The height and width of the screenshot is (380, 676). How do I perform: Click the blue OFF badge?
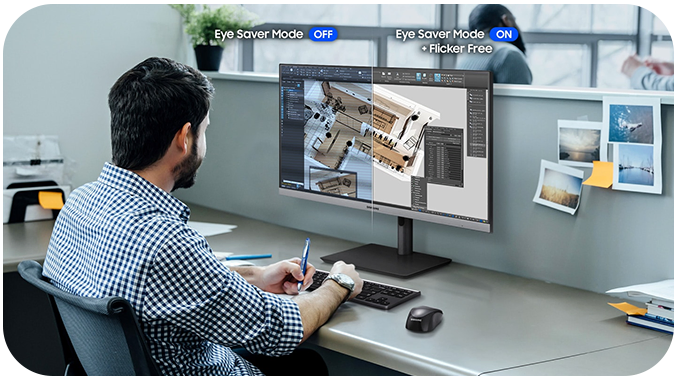point(323,34)
